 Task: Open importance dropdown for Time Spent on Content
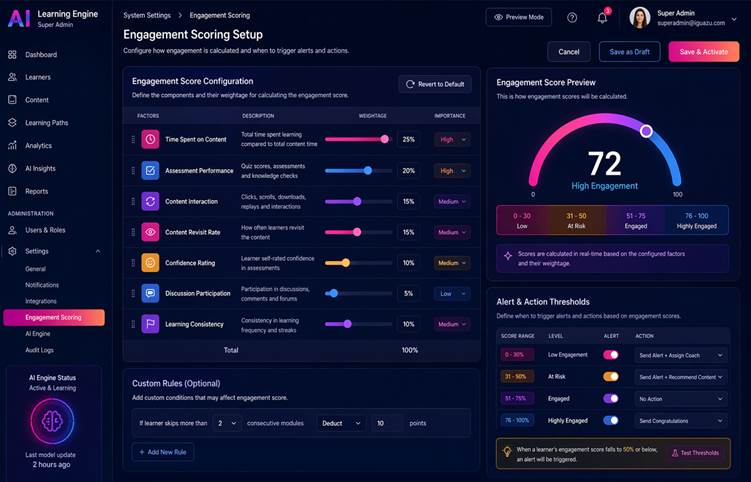[x=452, y=139]
